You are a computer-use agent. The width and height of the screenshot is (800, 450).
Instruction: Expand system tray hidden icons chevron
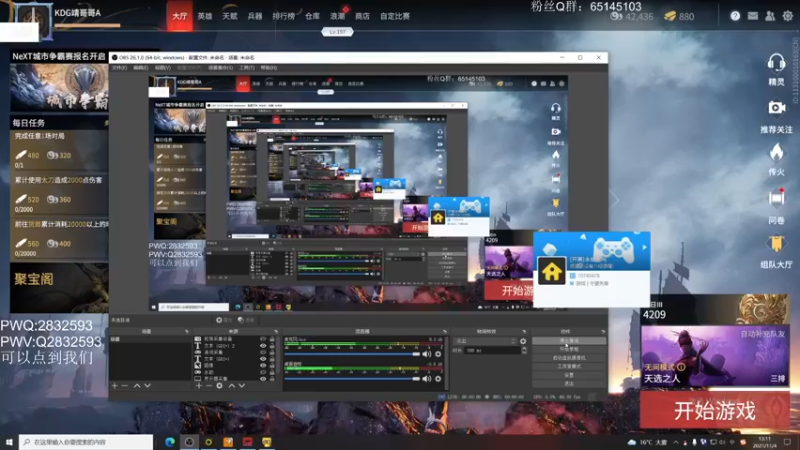click(676, 442)
